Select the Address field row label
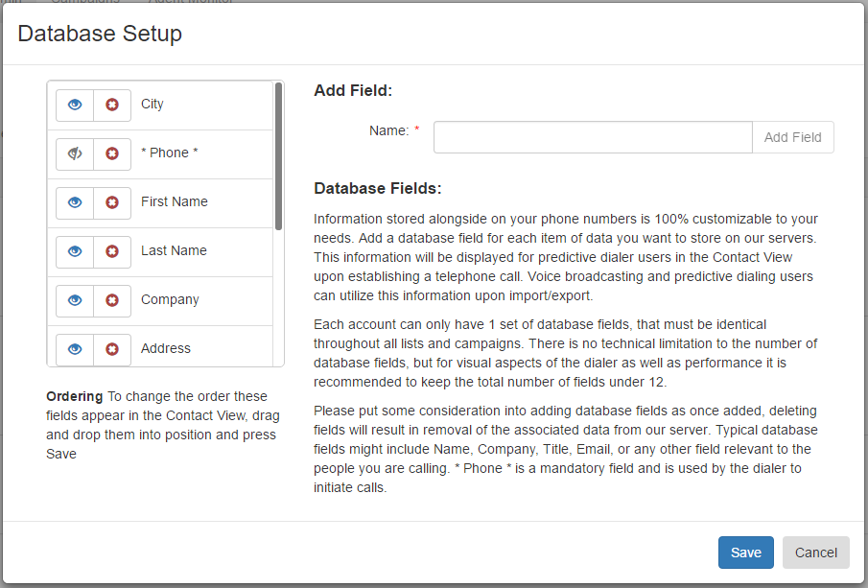The image size is (868, 588). (166, 348)
